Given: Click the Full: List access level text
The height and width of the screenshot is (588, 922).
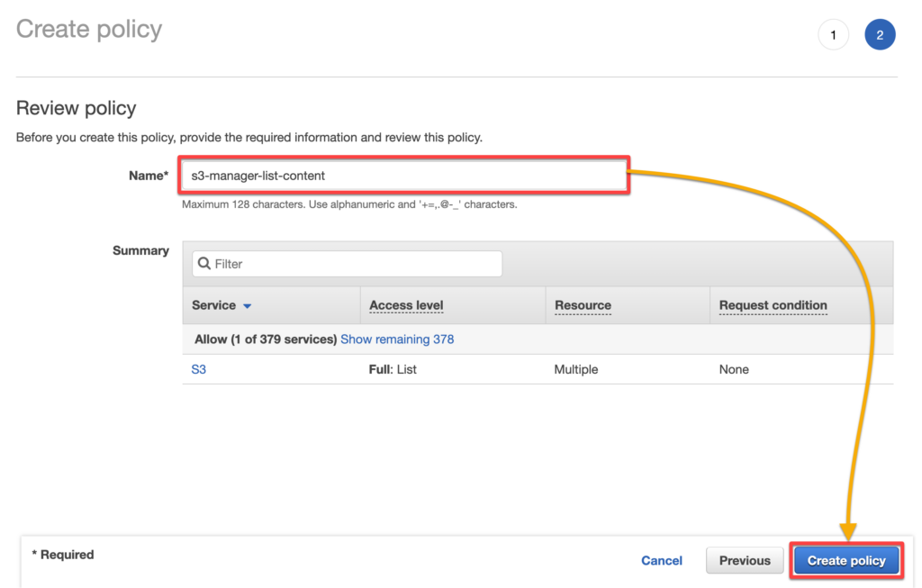Looking at the screenshot, I should tap(392, 369).
